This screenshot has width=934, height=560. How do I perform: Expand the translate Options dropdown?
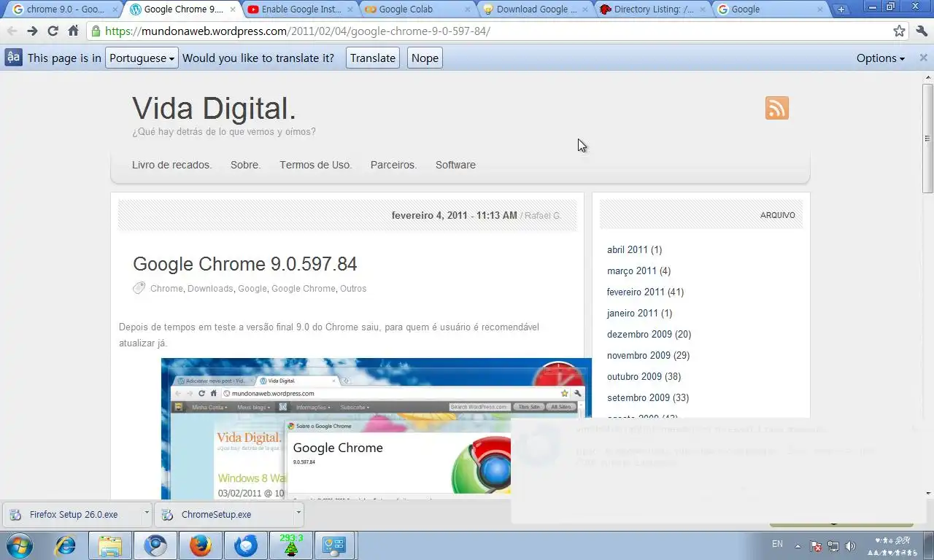tap(881, 58)
